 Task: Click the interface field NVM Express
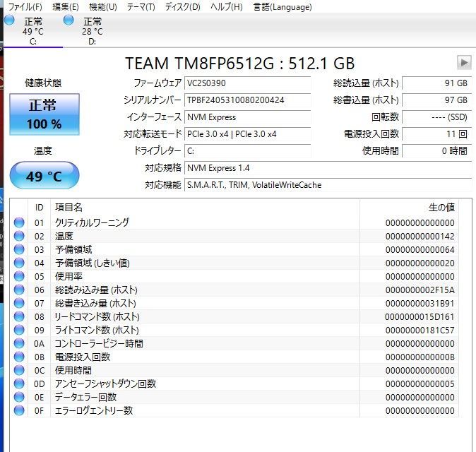tap(247, 117)
